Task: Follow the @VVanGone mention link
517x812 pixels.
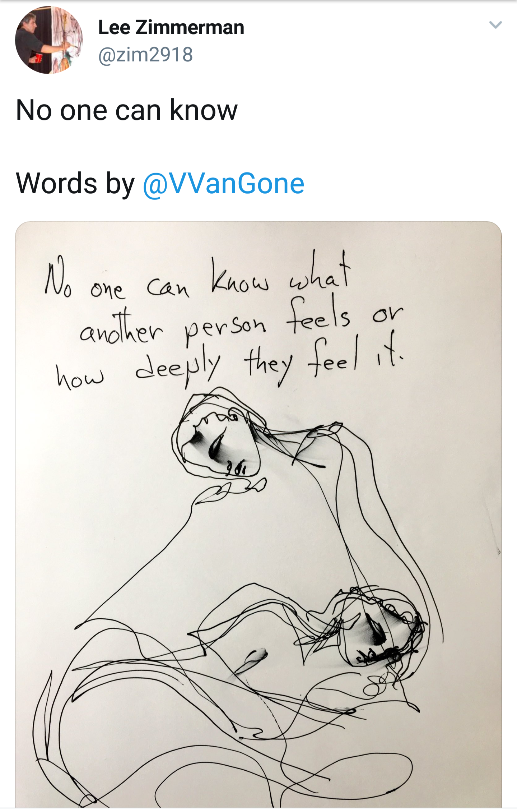Action: tap(224, 184)
